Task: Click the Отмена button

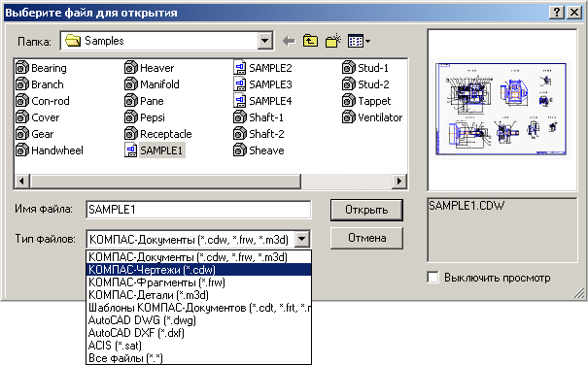Action: [x=366, y=238]
